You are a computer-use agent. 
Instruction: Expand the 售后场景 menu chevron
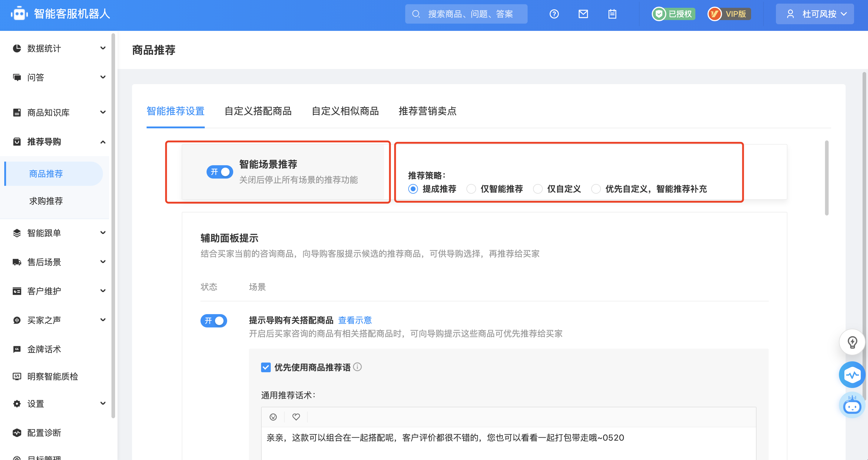(103, 262)
